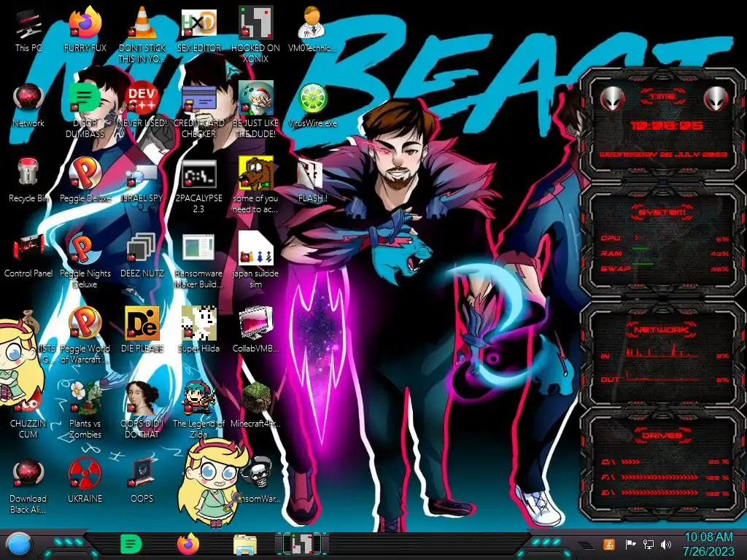Open the 2PACALYPSE 2.3 console icon
747x560 pixels.
199,186
